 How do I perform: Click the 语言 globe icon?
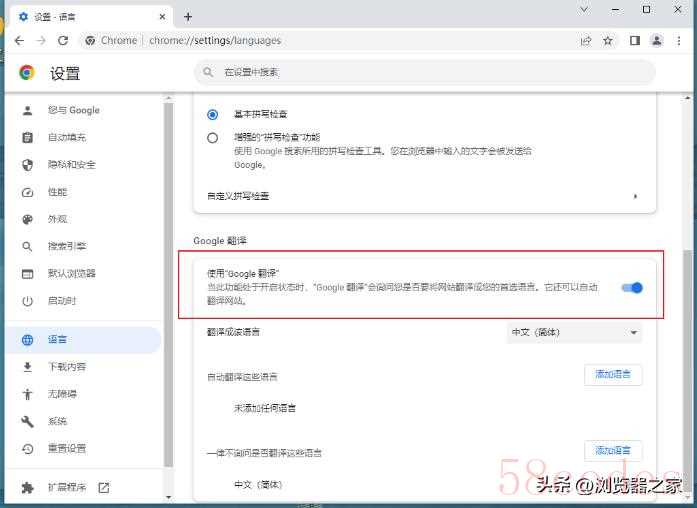coord(28,340)
